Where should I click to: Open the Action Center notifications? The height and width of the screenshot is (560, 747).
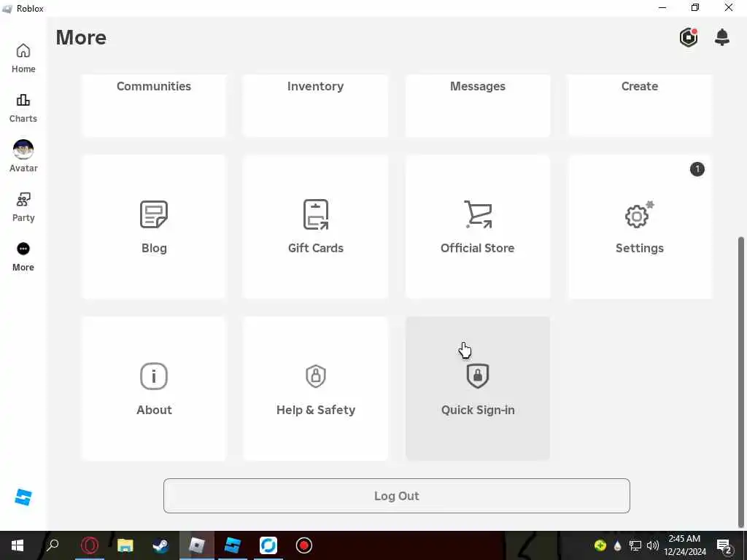click(724, 545)
